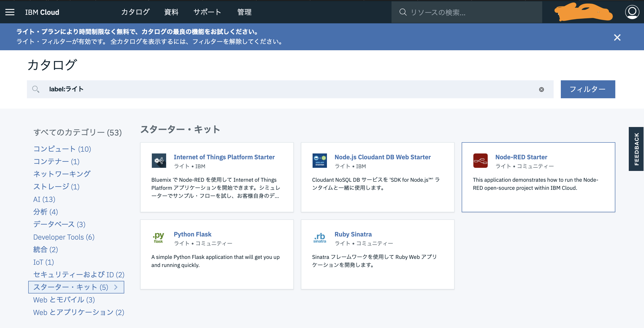The height and width of the screenshot is (328, 644).
Task: Click the magnifier icon in the top search bar
Action: 403,12
